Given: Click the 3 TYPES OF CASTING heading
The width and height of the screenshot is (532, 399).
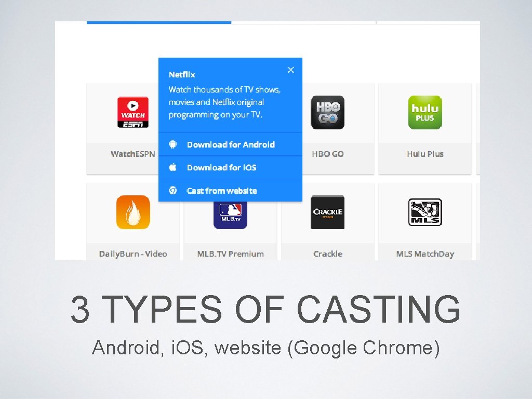Looking at the screenshot, I should pyautogui.click(x=265, y=309).
